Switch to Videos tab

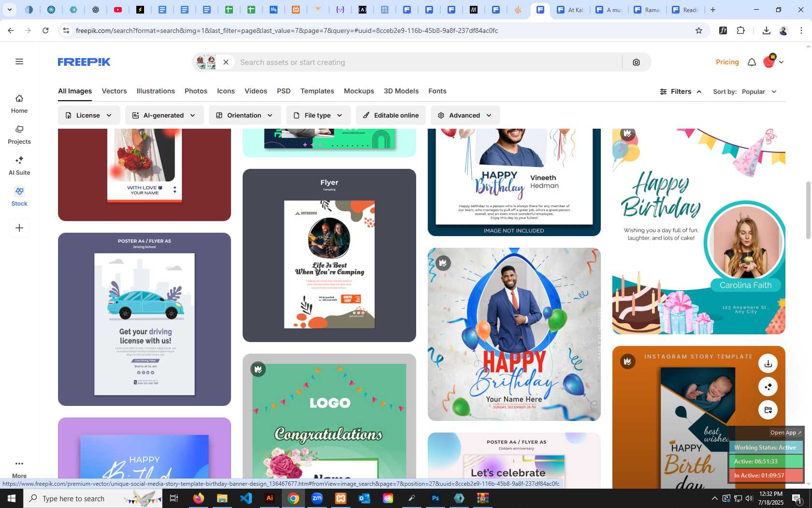pyautogui.click(x=256, y=91)
